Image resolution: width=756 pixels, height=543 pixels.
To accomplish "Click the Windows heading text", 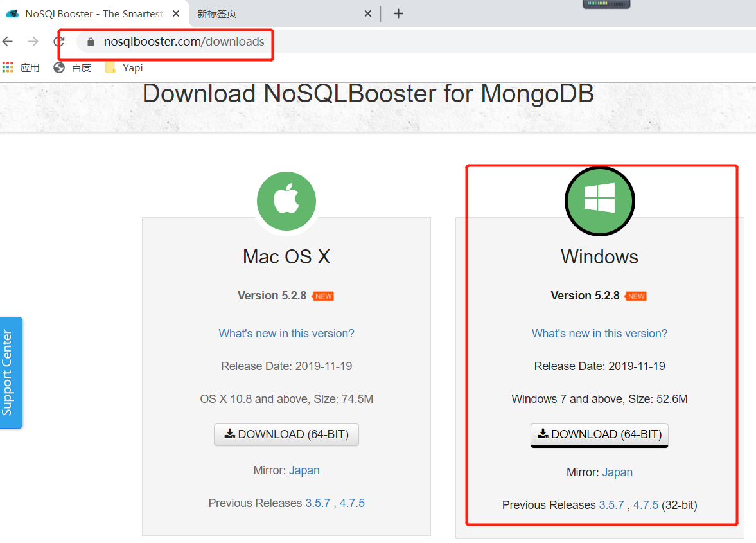I will click(599, 256).
